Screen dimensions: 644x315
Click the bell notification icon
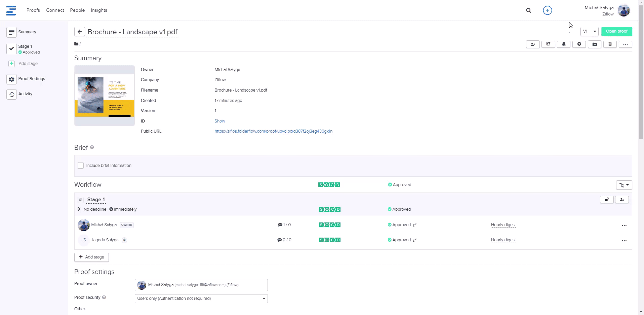coord(564,44)
